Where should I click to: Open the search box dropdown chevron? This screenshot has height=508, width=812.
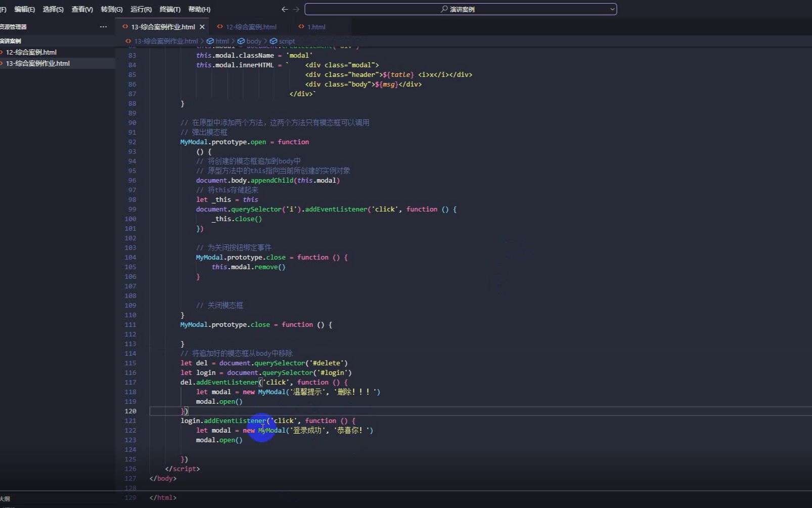pos(612,9)
